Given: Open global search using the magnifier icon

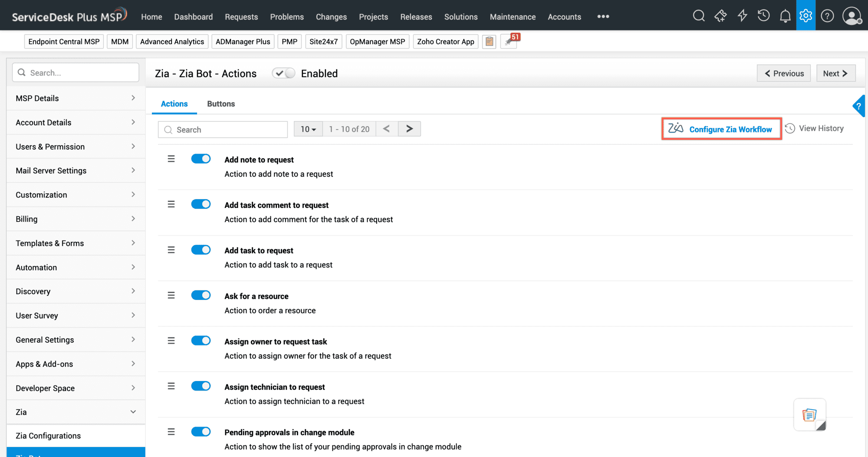Looking at the screenshot, I should coord(699,16).
